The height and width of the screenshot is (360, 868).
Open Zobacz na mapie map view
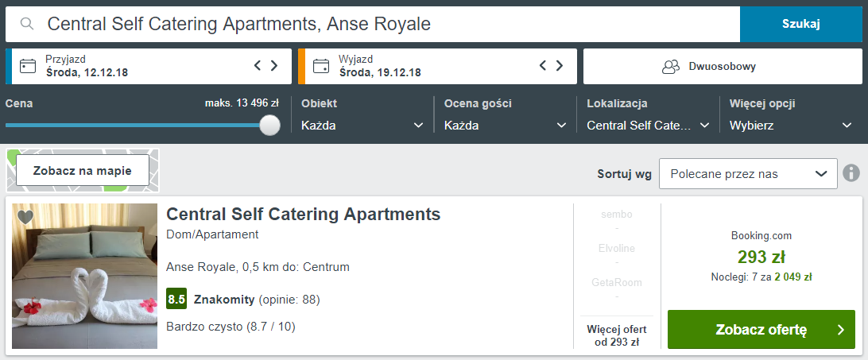83,171
